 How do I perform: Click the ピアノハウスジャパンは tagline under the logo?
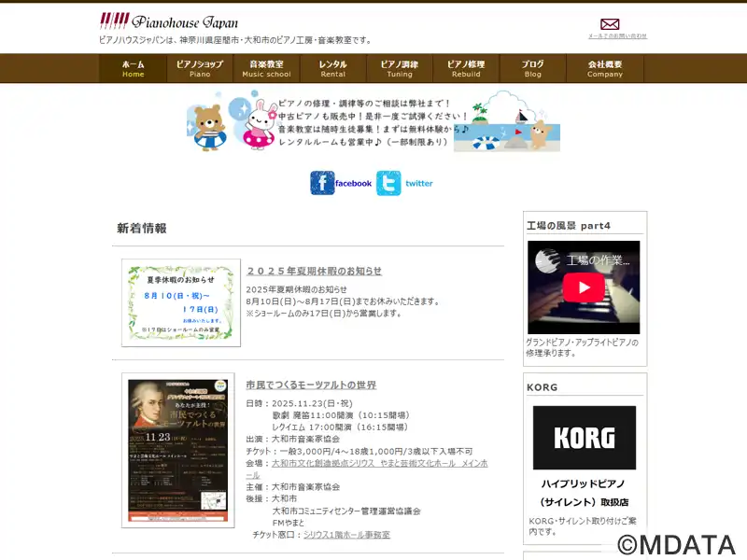235,40
